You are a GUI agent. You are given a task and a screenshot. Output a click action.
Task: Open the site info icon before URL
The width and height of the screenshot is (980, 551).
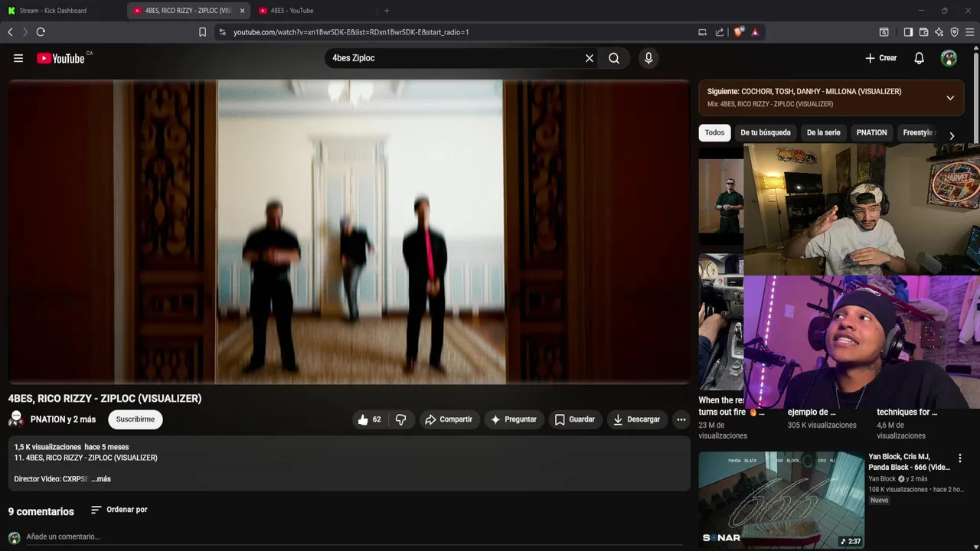222,32
